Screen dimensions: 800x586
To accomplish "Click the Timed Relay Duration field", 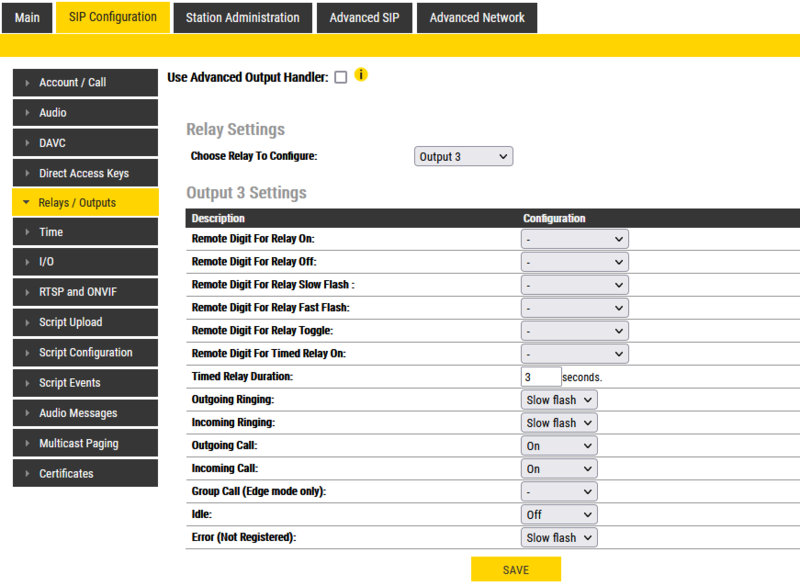I will 540,377.
